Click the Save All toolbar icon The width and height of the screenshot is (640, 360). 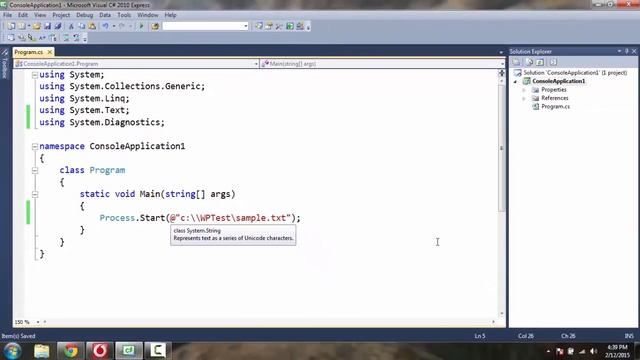[x=58, y=26]
